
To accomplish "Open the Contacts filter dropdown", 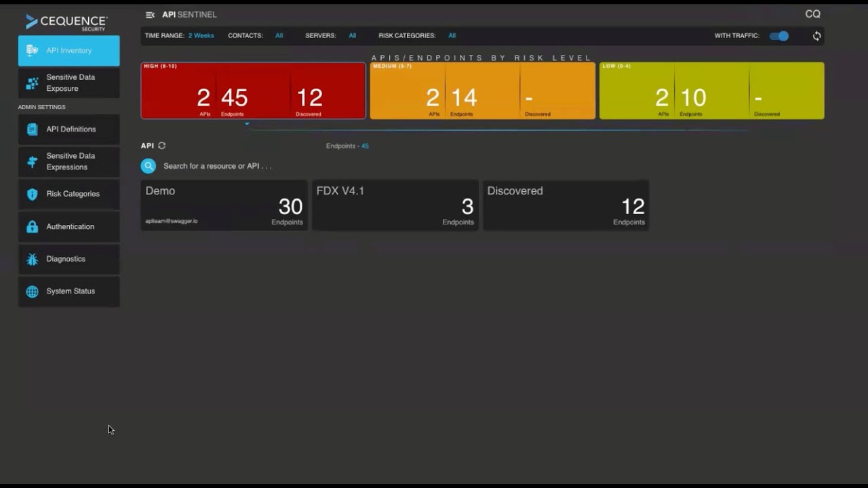I will point(279,36).
